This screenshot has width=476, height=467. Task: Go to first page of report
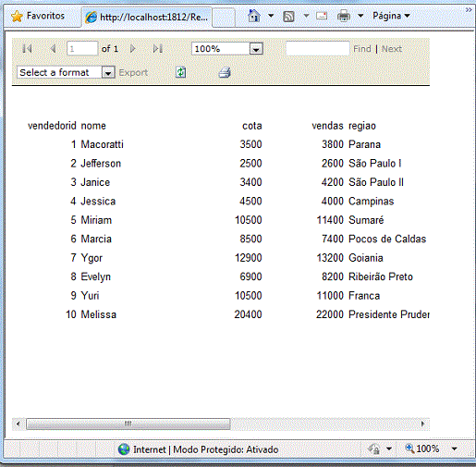[x=27, y=49]
